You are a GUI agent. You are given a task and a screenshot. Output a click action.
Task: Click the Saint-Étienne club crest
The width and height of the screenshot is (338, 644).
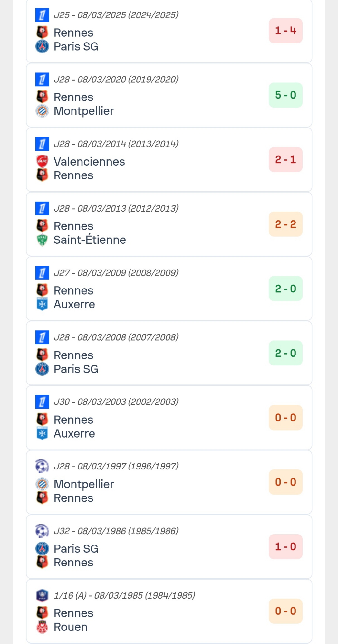[x=42, y=240]
